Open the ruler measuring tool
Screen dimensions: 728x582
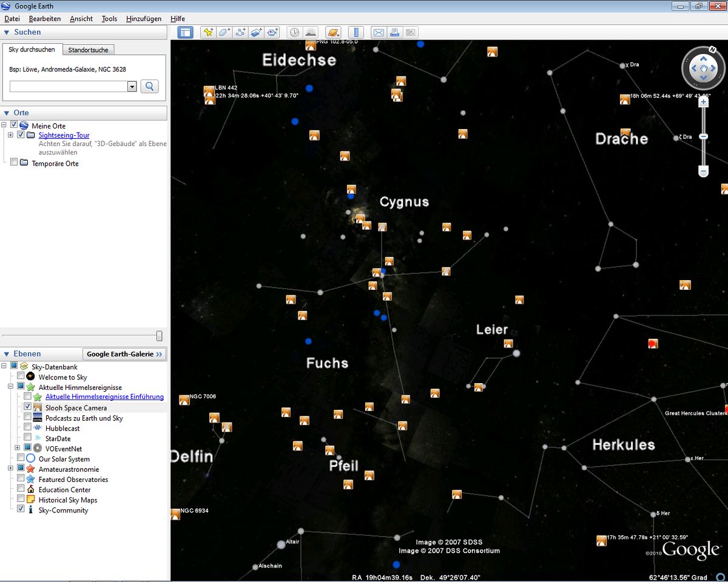[356, 32]
